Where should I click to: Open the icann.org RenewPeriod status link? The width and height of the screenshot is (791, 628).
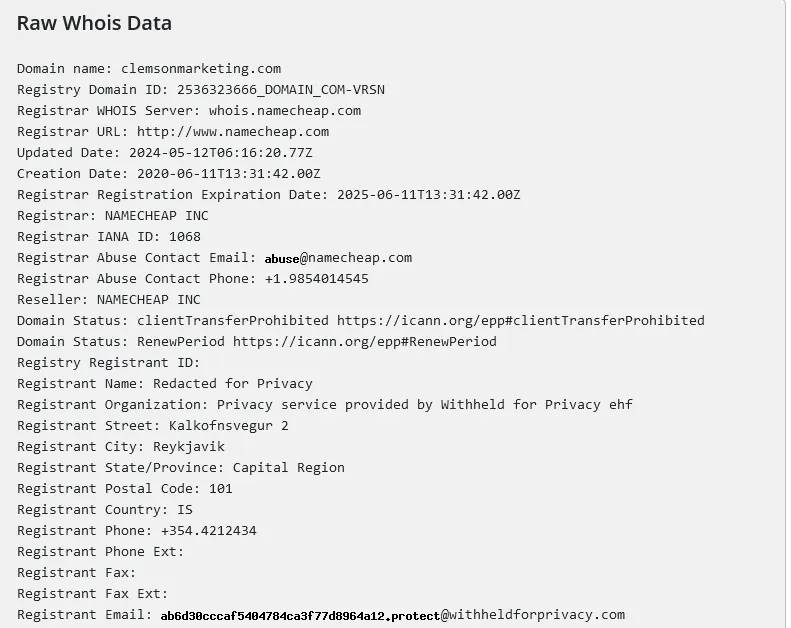click(x=364, y=341)
